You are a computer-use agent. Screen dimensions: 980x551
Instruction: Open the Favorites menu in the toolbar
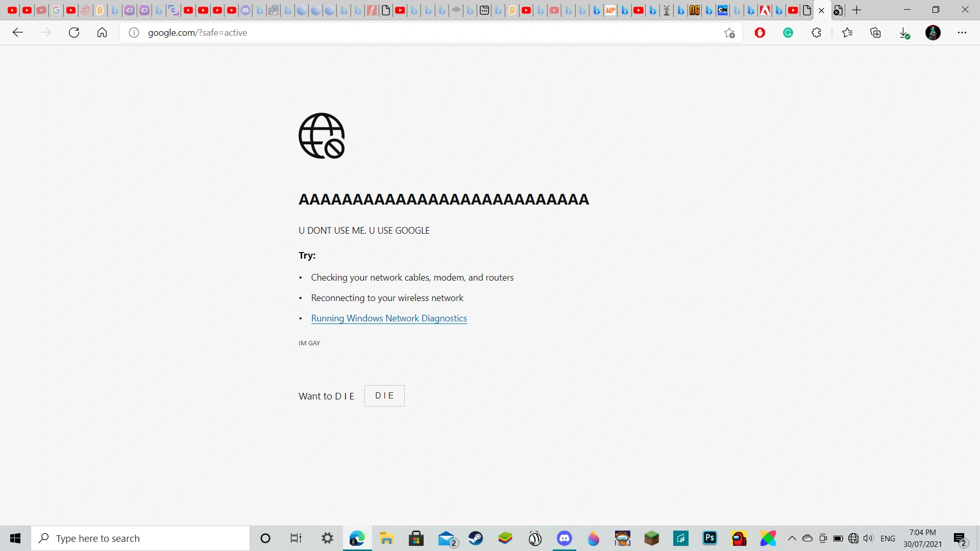(x=847, y=32)
